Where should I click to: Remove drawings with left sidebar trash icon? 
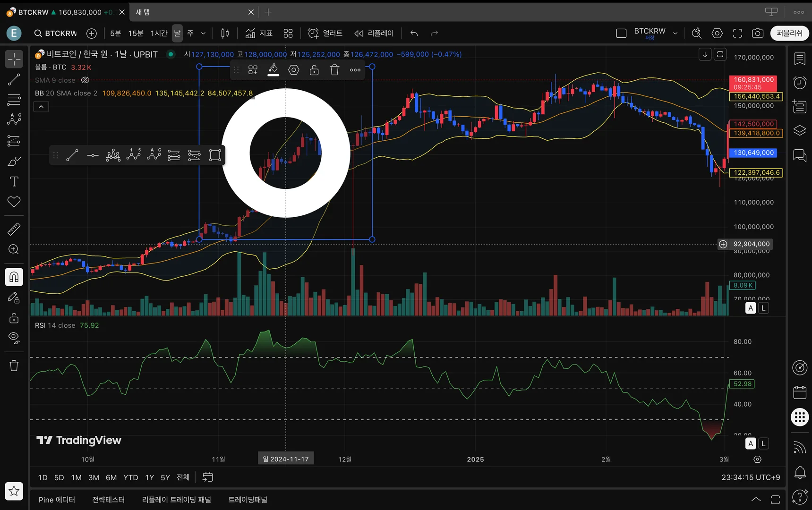(14, 365)
